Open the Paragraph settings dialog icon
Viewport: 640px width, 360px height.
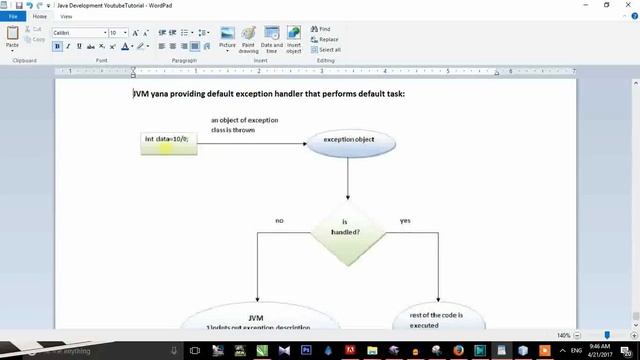coord(207,47)
